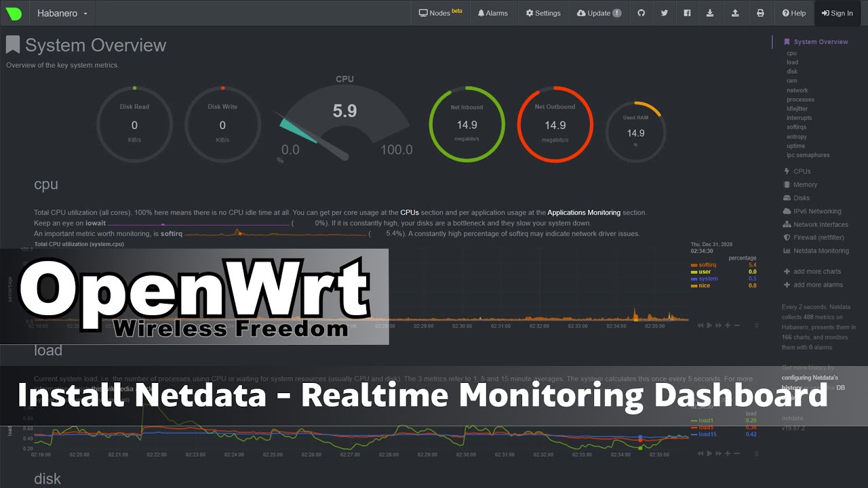Expand the Disks sidebar section
868x488 pixels.
tap(796, 198)
